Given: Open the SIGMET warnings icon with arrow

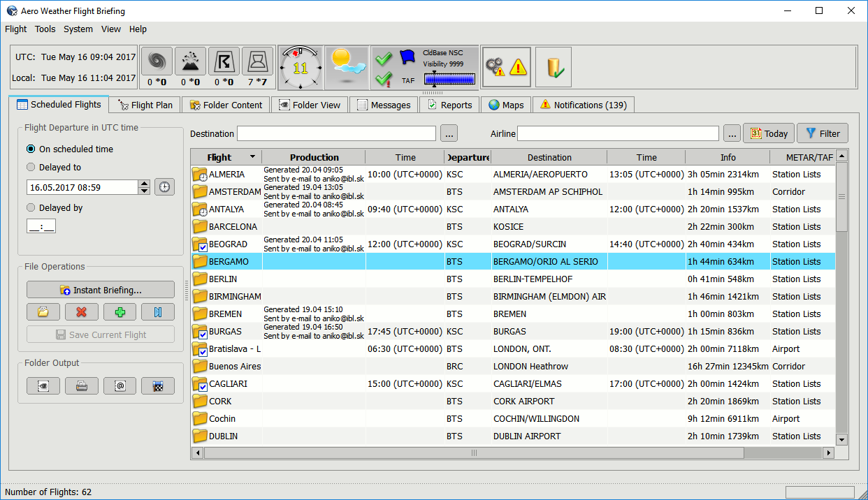Looking at the screenshot, I should tap(224, 61).
